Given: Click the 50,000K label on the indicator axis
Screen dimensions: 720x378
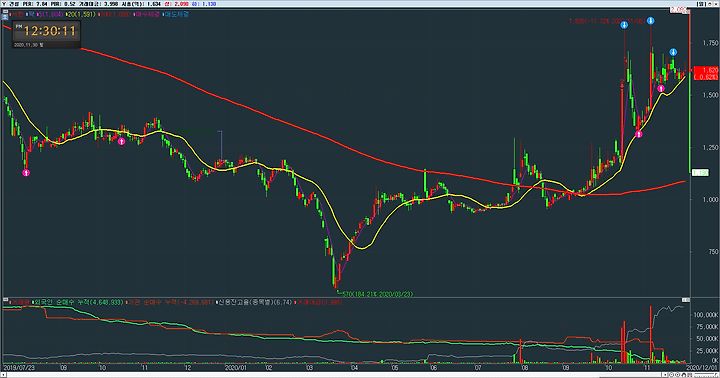Looking at the screenshot, I should (x=707, y=339).
